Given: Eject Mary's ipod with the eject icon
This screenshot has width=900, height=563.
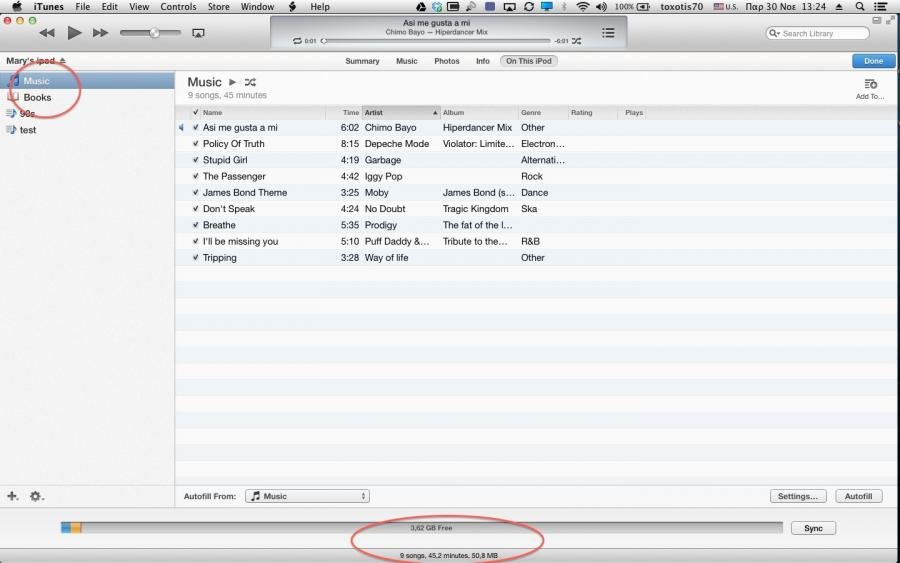Looking at the screenshot, I should click(x=63, y=60).
